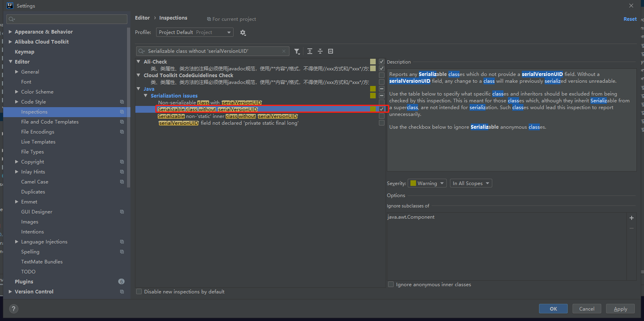Expand the Color Scheme node
The height and width of the screenshot is (321, 644).
17,92
